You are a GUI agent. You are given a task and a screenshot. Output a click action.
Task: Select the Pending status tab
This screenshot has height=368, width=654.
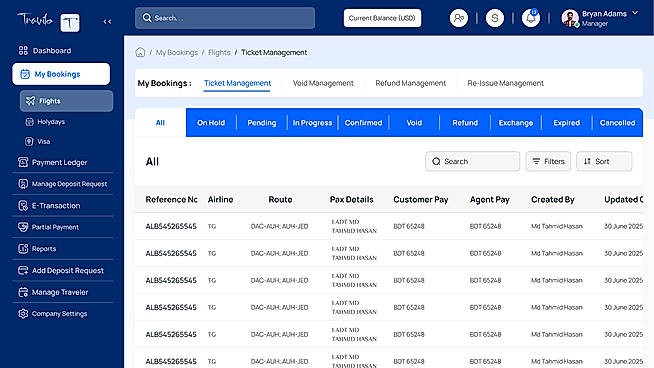coord(262,123)
